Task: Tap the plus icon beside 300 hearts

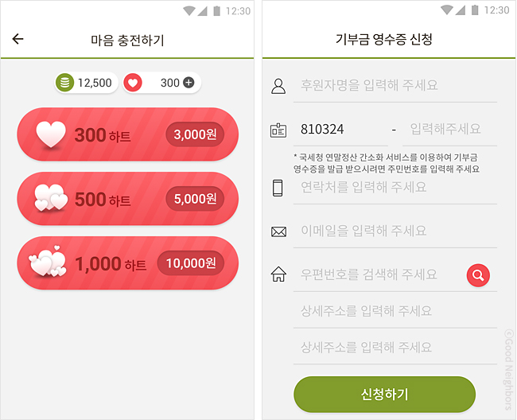Action: [189, 83]
